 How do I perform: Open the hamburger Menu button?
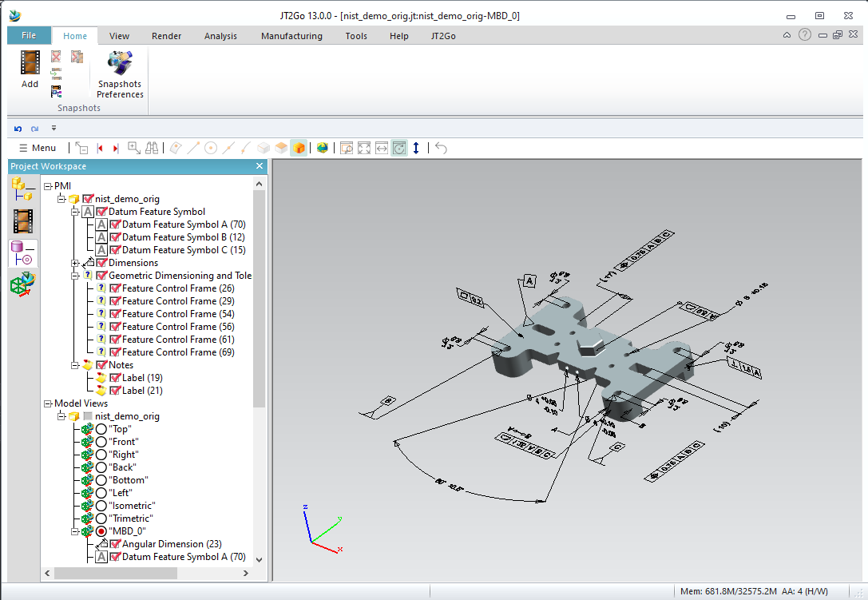point(38,148)
